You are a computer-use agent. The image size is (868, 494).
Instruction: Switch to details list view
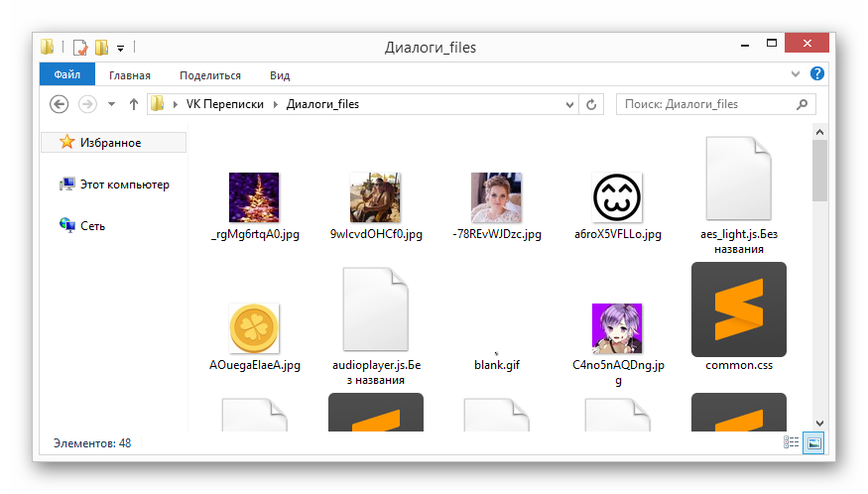792,442
